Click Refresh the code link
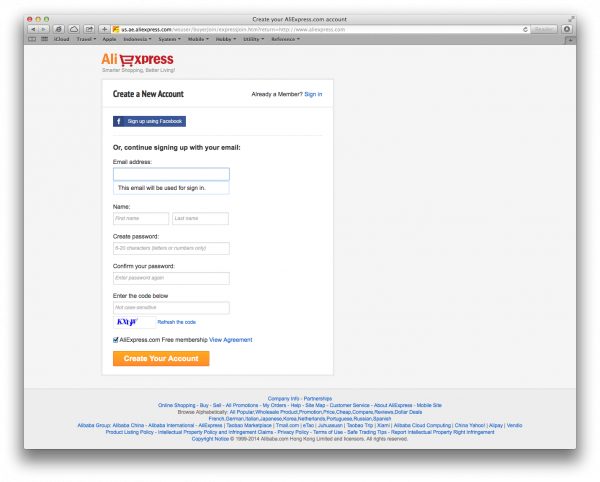The image size is (600, 482). pyautogui.click(x=176, y=322)
